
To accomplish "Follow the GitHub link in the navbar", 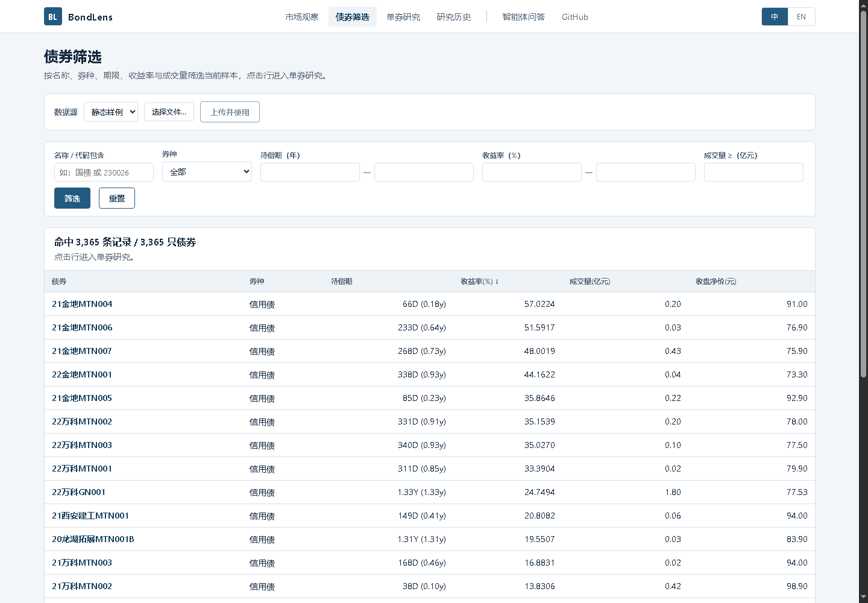I will point(575,17).
